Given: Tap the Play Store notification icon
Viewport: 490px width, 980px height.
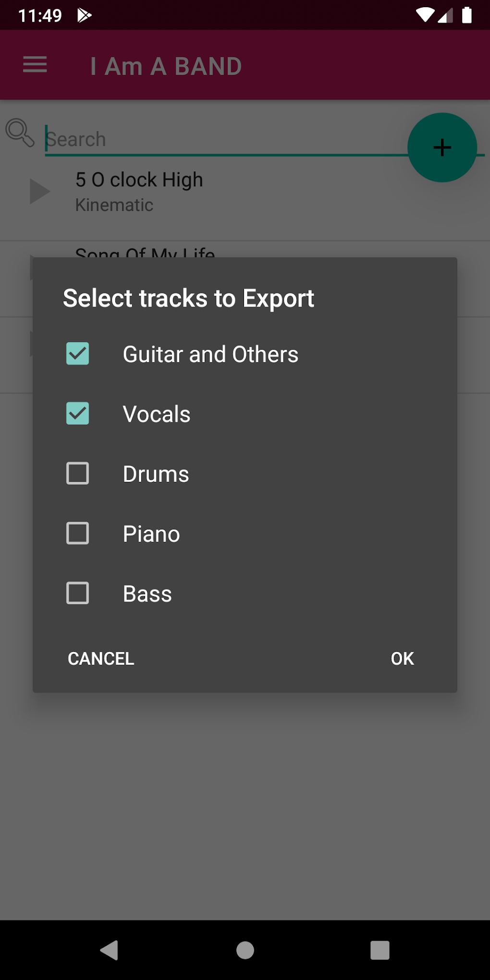Looking at the screenshot, I should click(x=84, y=15).
